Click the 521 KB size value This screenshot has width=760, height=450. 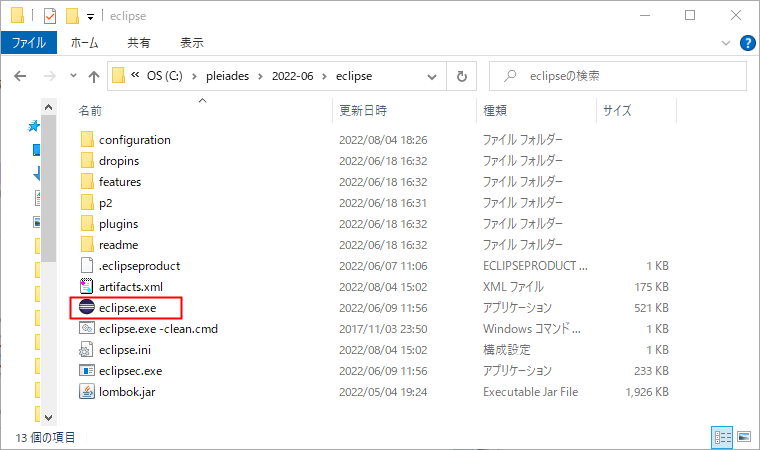[x=651, y=308]
